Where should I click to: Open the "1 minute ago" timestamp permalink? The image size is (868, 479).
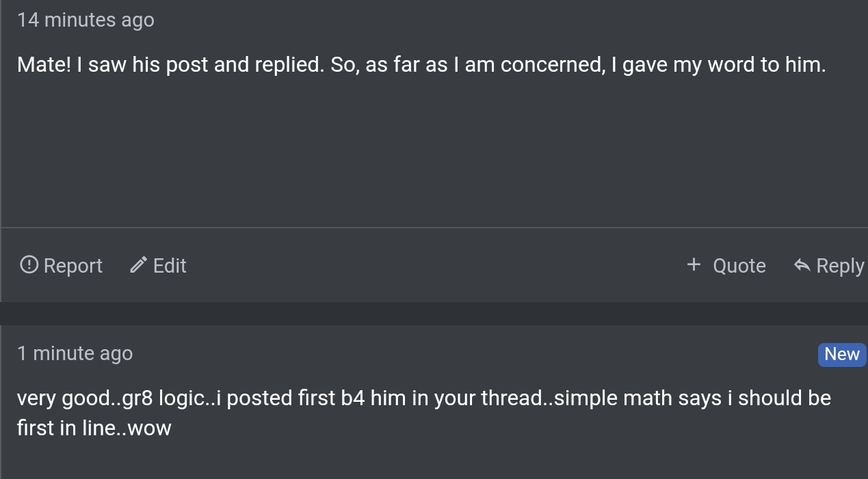[x=75, y=353]
